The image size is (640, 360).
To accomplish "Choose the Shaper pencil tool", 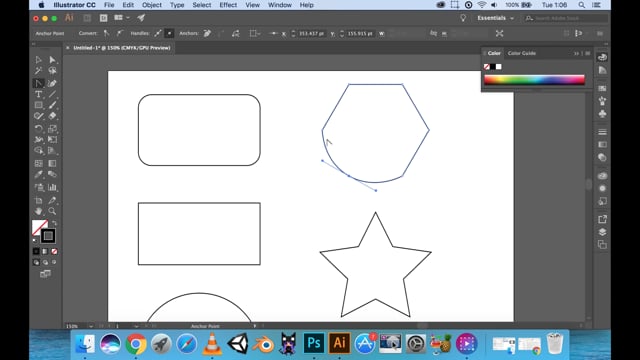I will 38,116.
